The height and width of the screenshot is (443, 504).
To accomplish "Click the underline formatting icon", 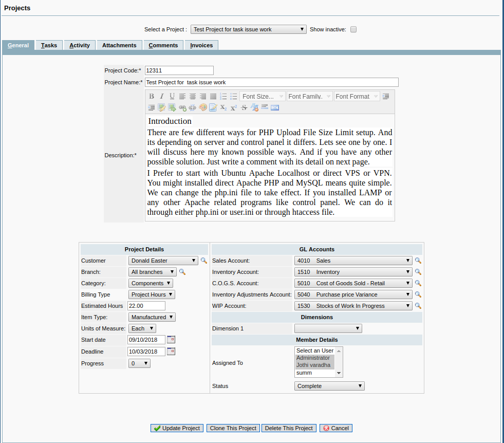I will coord(172,96).
